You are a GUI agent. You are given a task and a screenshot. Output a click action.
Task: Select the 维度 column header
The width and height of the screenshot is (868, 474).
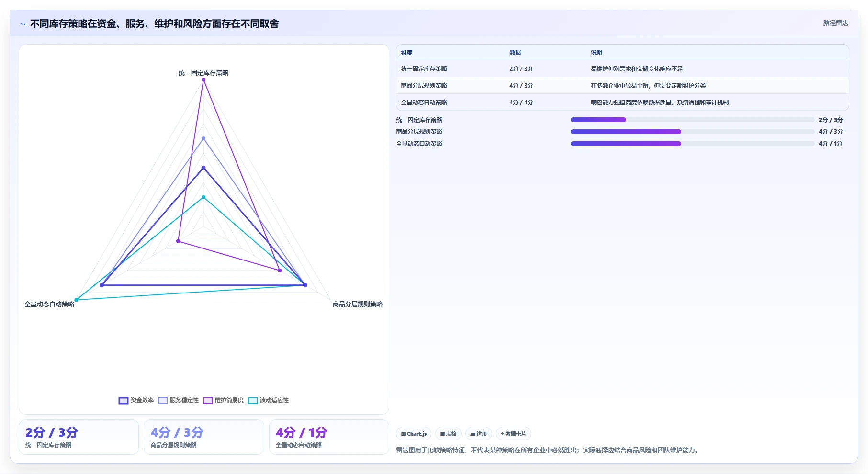click(407, 53)
